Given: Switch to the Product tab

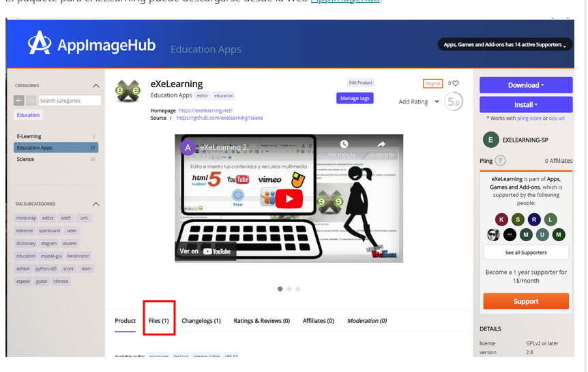Looking at the screenshot, I should coord(126,321).
